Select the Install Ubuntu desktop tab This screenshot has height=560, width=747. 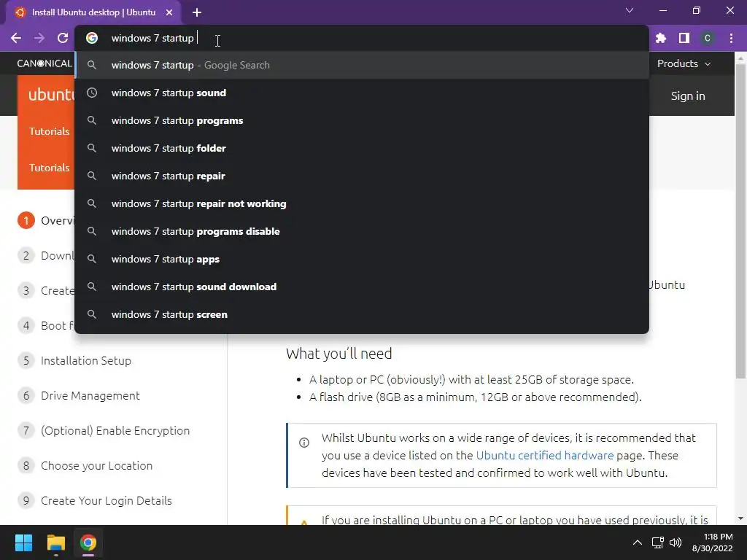click(94, 12)
